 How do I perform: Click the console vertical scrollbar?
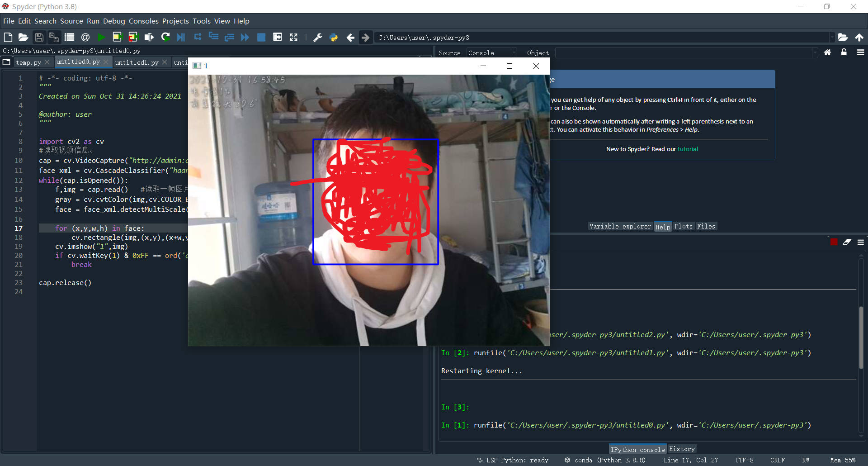coord(861,338)
